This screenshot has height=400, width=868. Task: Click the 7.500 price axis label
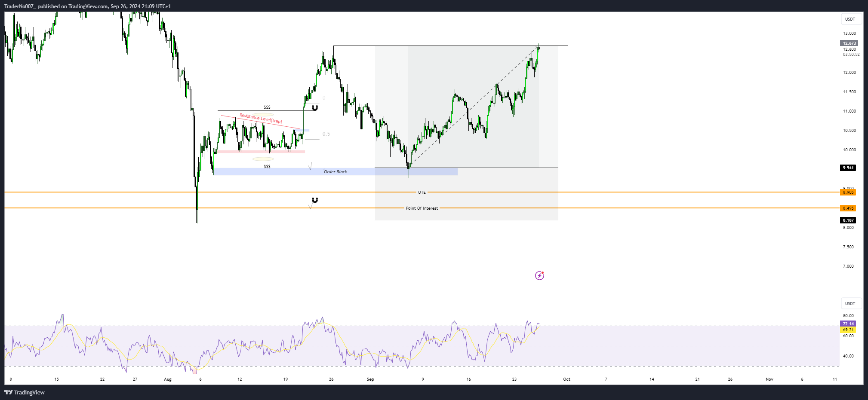coord(848,247)
